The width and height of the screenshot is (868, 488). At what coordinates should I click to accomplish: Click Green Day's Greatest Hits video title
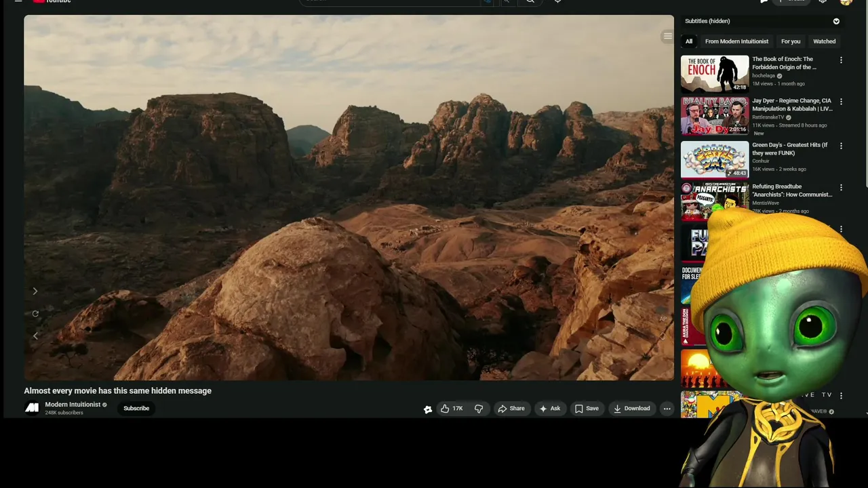tap(790, 148)
